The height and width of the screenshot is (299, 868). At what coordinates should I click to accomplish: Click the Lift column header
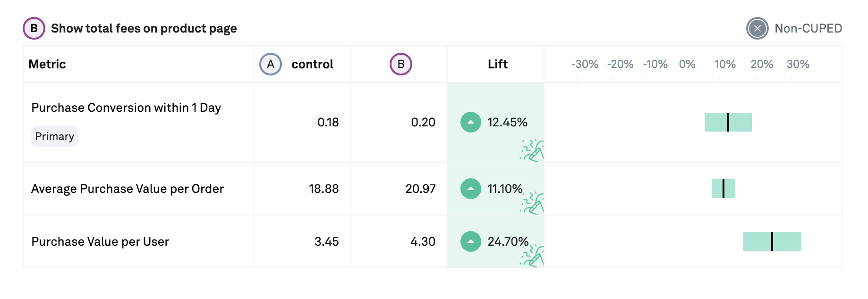click(497, 64)
